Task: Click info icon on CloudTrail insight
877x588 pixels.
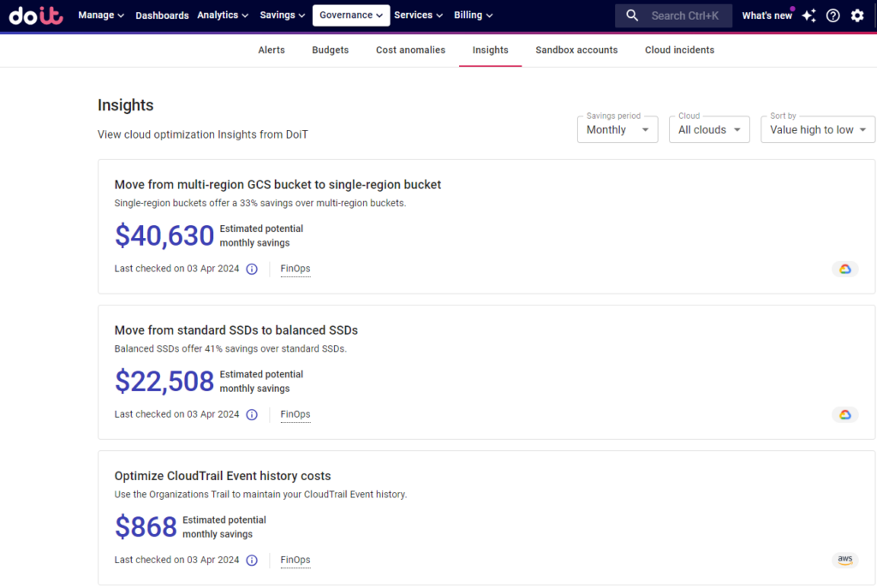Action: click(252, 561)
